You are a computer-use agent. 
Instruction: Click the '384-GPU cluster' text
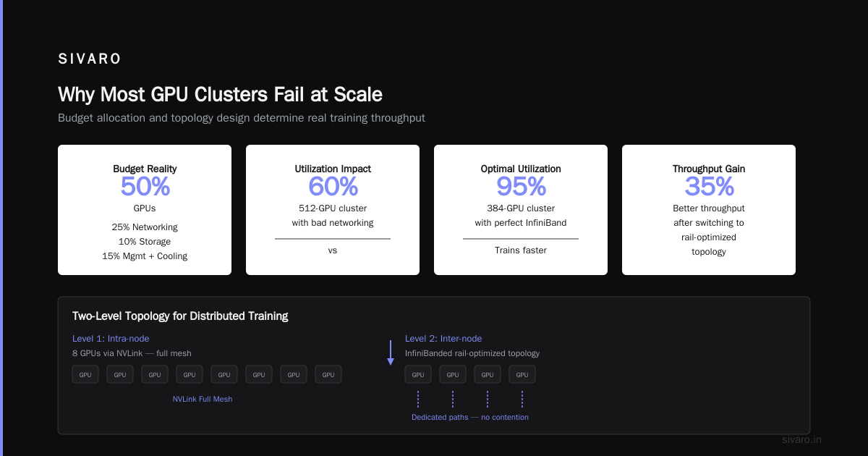[x=521, y=208]
